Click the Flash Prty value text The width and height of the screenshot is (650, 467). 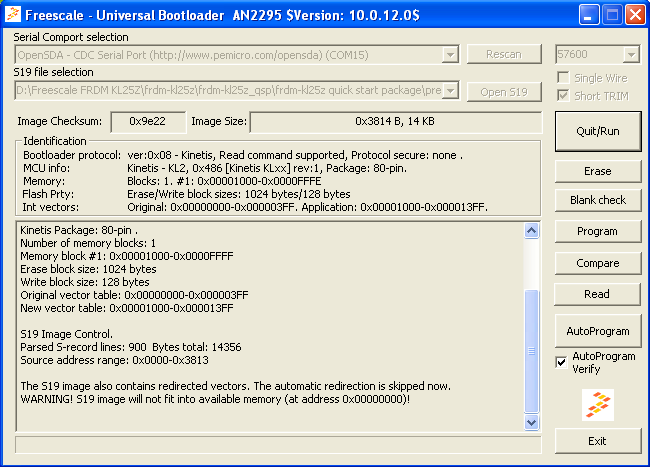[x=239, y=194]
